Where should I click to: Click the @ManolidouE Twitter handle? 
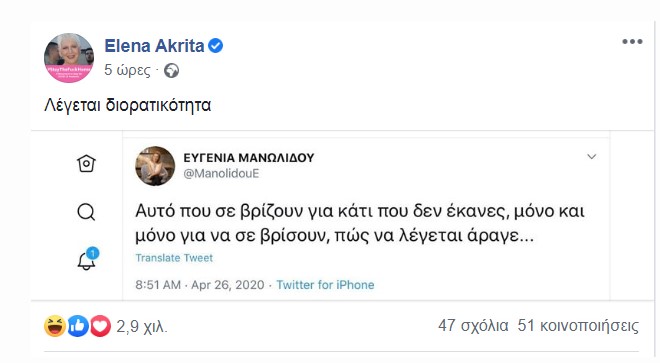coord(221,173)
